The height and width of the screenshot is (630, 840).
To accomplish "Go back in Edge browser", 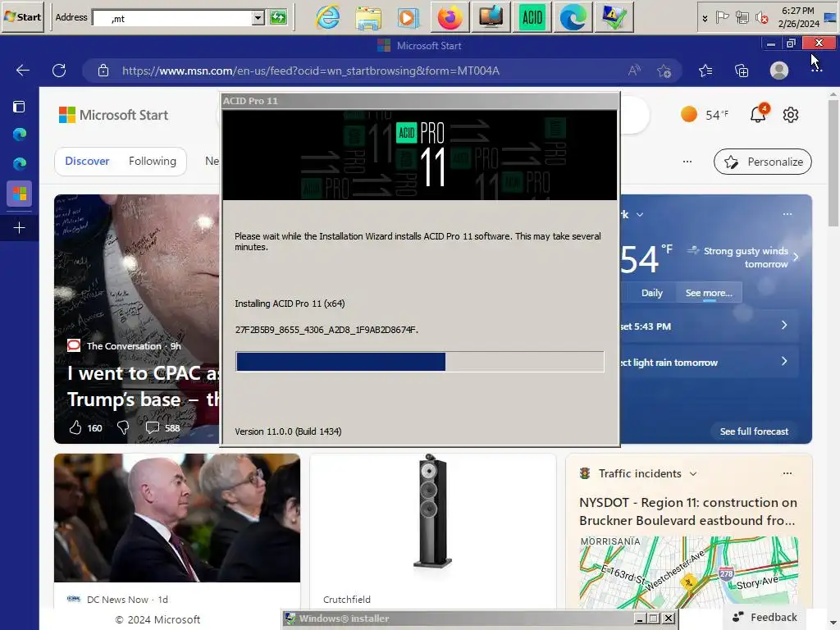I will click(22, 71).
